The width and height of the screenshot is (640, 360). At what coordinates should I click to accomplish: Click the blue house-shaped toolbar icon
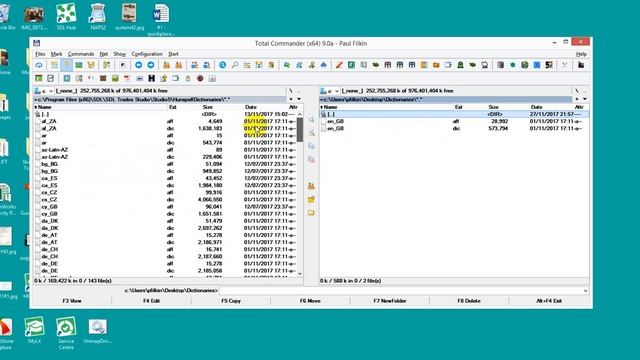pyautogui.click(x=324, y=65)
